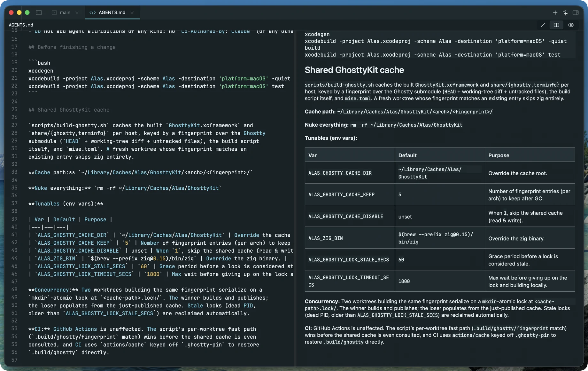Toggle the left sidebar panel icon
Viewport: 588px width, 371px height.
39,12
